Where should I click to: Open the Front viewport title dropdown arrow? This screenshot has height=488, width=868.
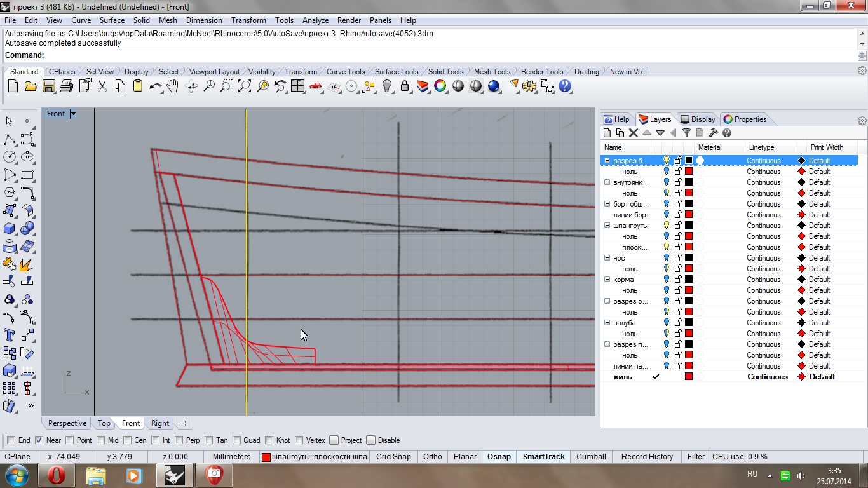[73, 114]
